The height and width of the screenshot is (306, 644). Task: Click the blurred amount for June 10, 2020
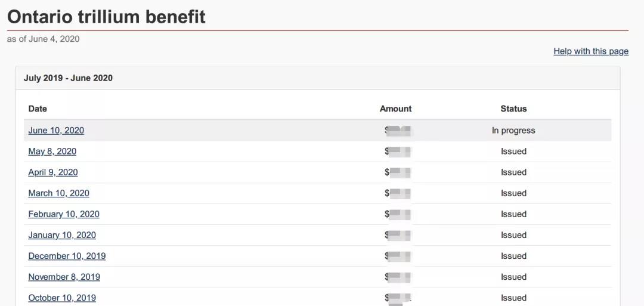coord(398,131)
